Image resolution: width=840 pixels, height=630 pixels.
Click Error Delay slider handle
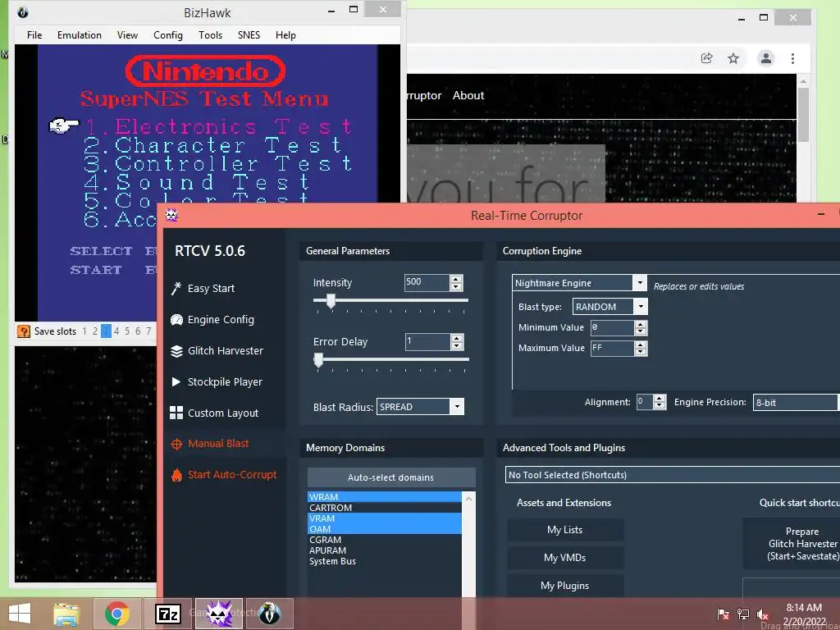coord(318,360)
